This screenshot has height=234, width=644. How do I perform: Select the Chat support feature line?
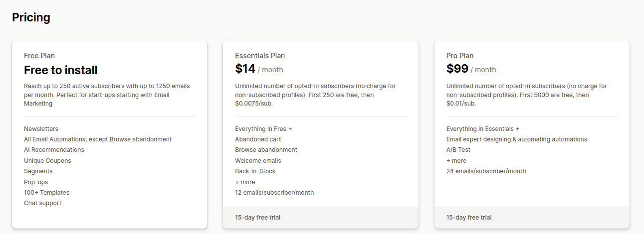42,203
